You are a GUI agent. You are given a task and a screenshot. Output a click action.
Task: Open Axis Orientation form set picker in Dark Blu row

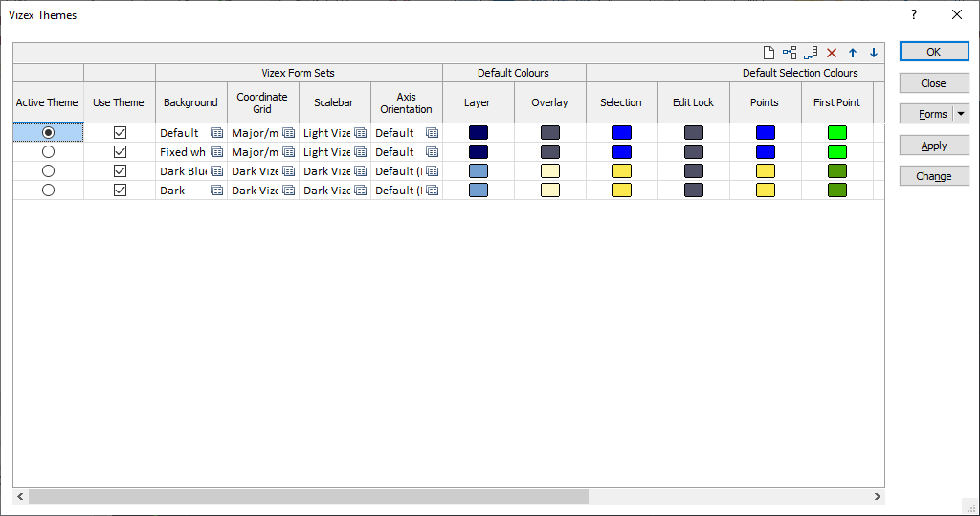(432, 170)
